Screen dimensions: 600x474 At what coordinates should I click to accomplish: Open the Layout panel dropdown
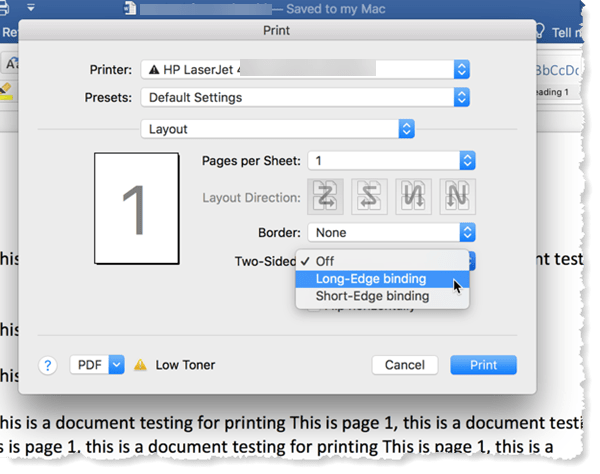pyautogui.click(x=277, y=129)
